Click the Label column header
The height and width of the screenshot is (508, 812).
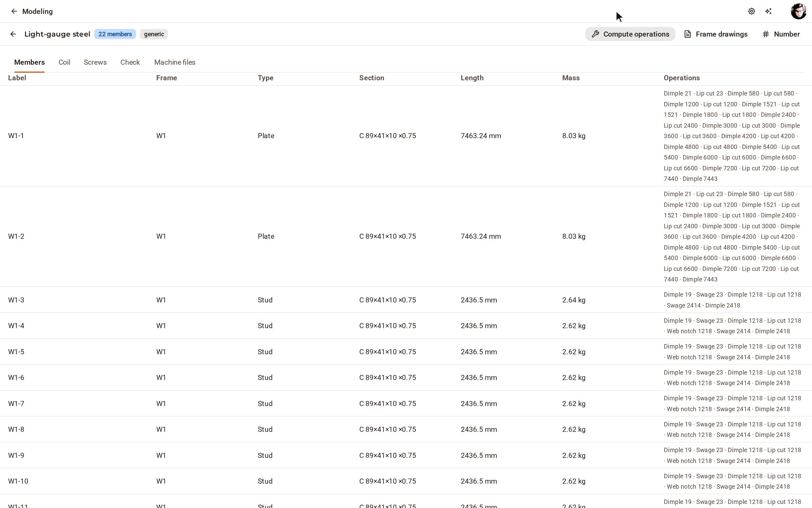17,78
